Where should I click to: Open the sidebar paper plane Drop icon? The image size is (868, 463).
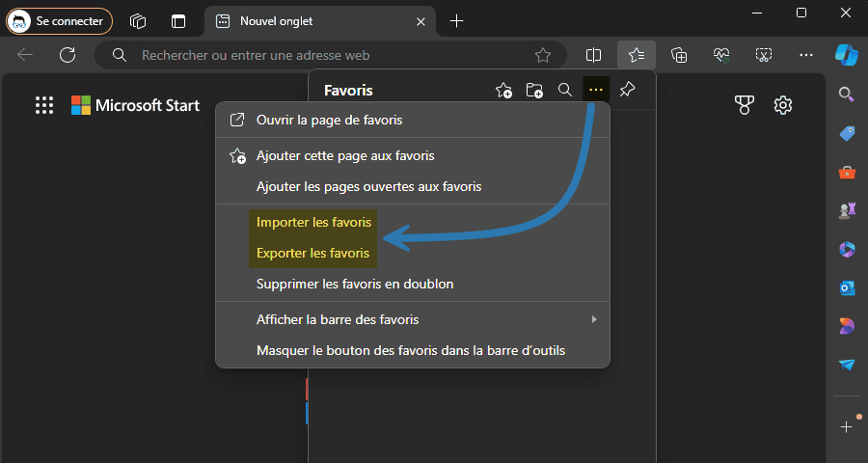coord(847,365)
